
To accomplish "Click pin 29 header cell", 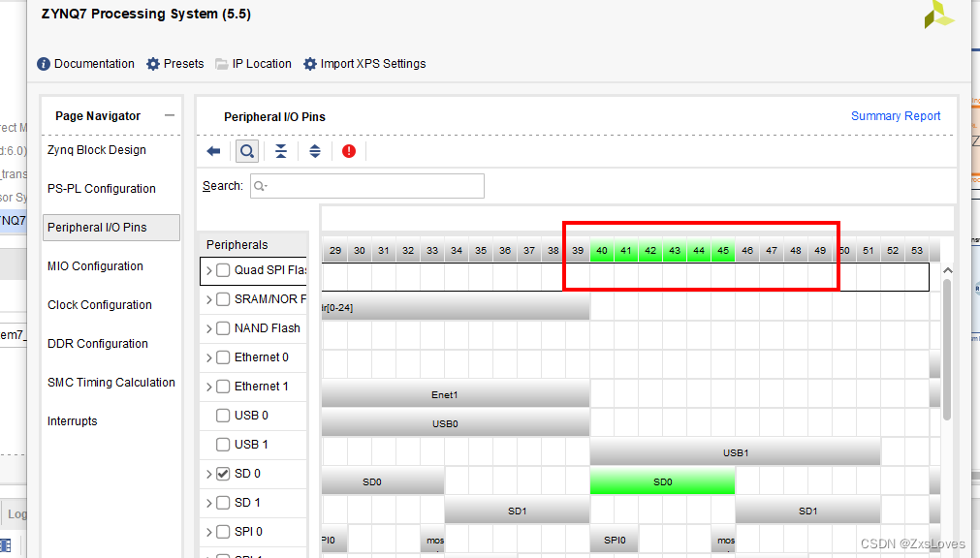I will pyautogui.click(x=335, y=251).
